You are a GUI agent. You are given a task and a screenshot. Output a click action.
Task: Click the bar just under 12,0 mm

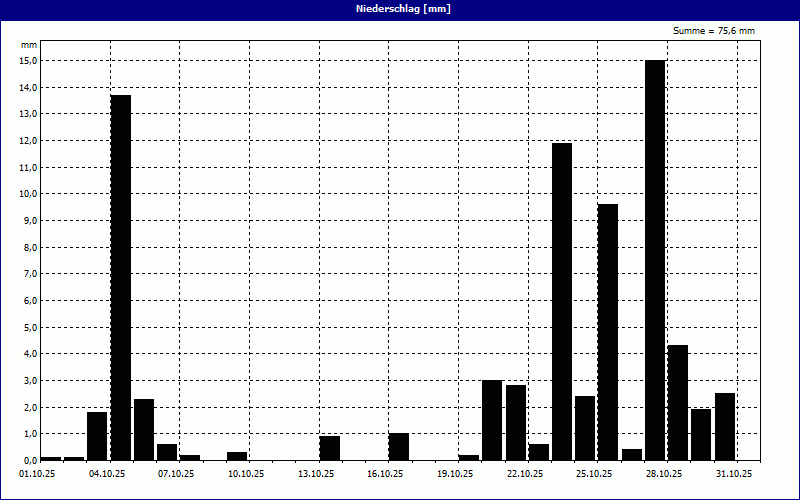tap(562, 302)
